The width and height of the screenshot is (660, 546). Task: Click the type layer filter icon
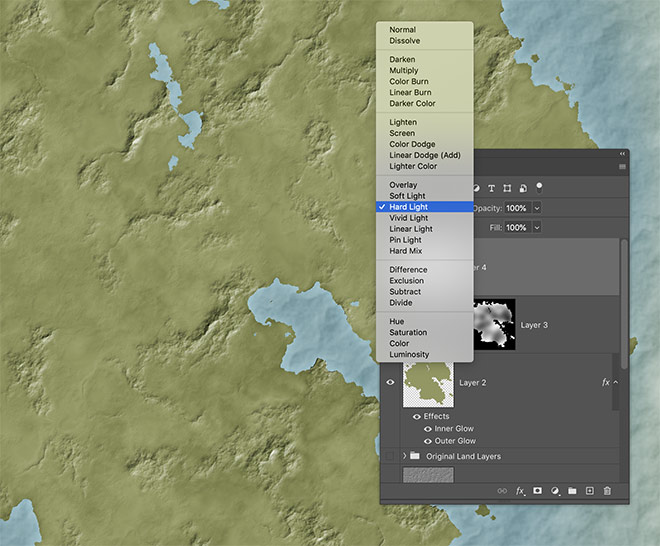[492, 187]
